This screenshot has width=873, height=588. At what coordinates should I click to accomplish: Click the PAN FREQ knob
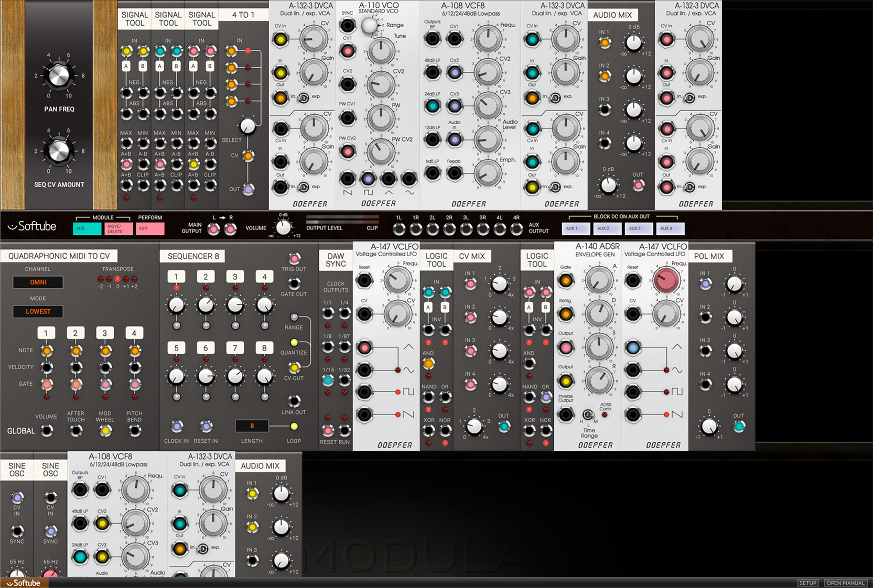click(59, 76)
